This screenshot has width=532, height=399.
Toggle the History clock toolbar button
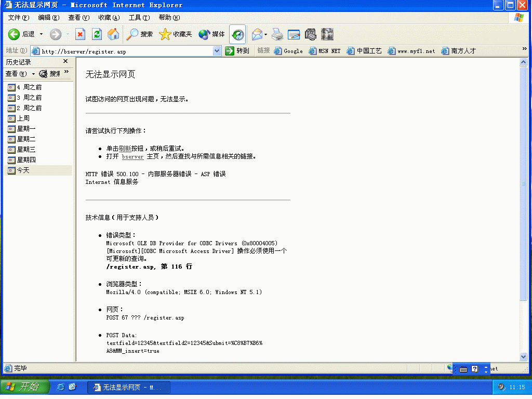tap(237, 34)
